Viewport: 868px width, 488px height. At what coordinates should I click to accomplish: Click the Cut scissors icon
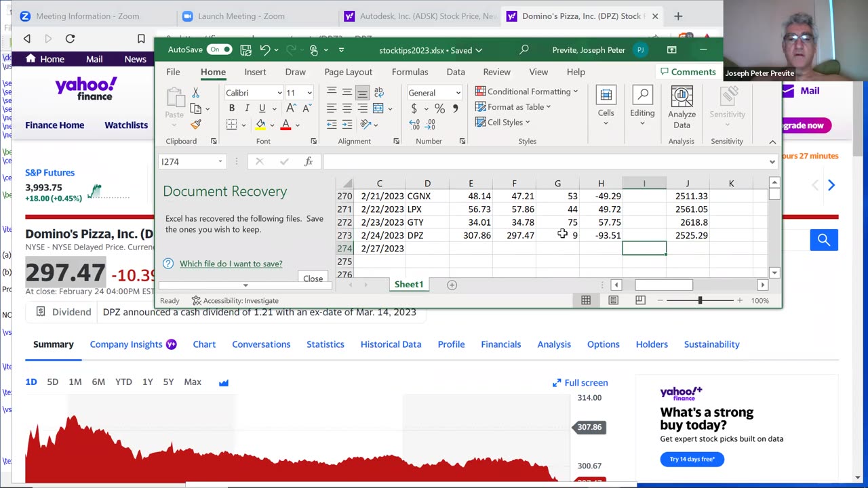[x=195, y=93]
